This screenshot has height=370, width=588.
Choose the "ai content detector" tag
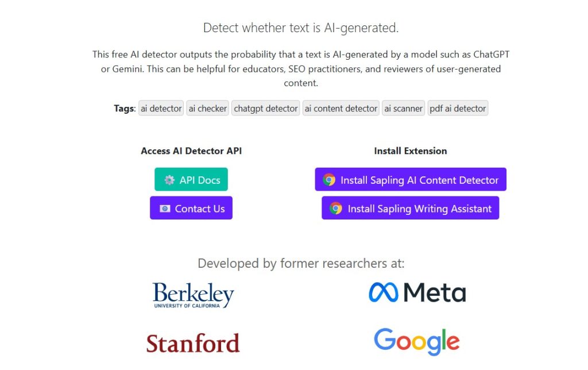(341, 108)
